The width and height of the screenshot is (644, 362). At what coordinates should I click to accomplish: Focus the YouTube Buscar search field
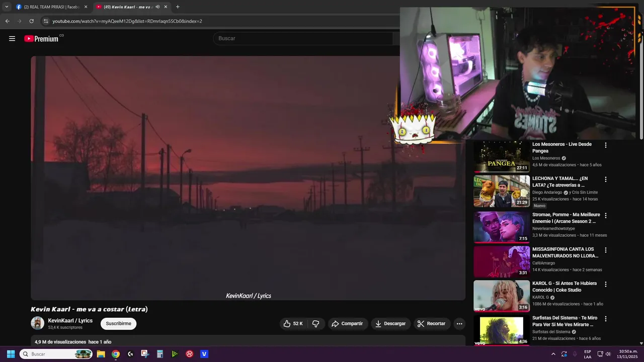[x=302, y=39]
